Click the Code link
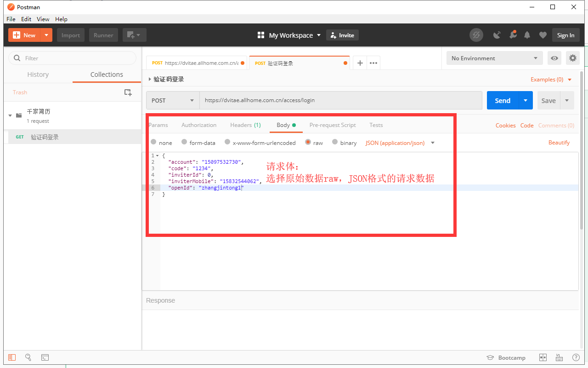 tap(527, 126)
